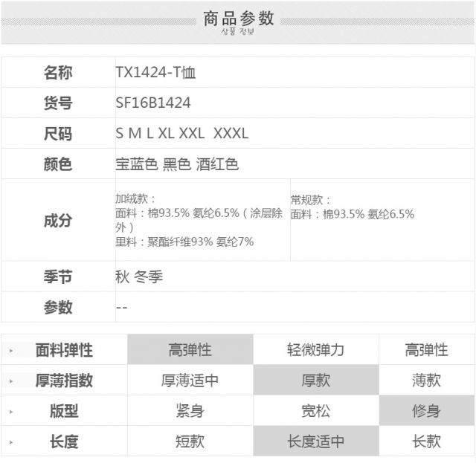Select the 薄款 thickness cell
Image resolution: width=476 pixels, height=463 pixels.
click(426, 381)
